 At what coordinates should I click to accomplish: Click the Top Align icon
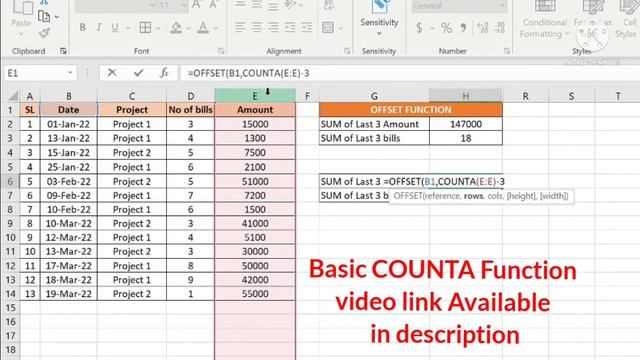pos(240,5)
